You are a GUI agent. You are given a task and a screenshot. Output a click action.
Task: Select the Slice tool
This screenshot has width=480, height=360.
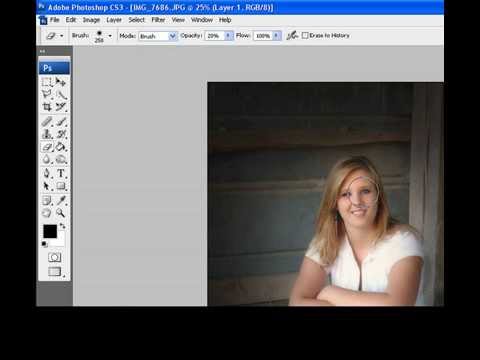[61, 107]
